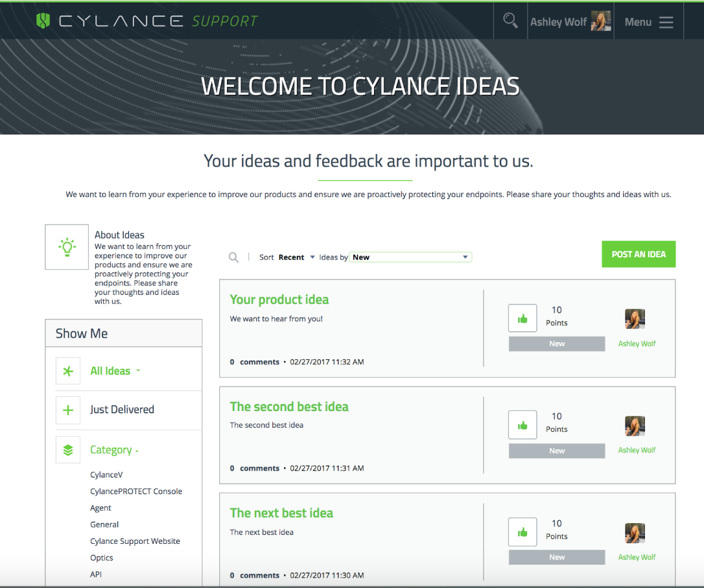Open the hamburger Menu icon
Viewport: 704px width, 588px height.
[x=666, y=23]
